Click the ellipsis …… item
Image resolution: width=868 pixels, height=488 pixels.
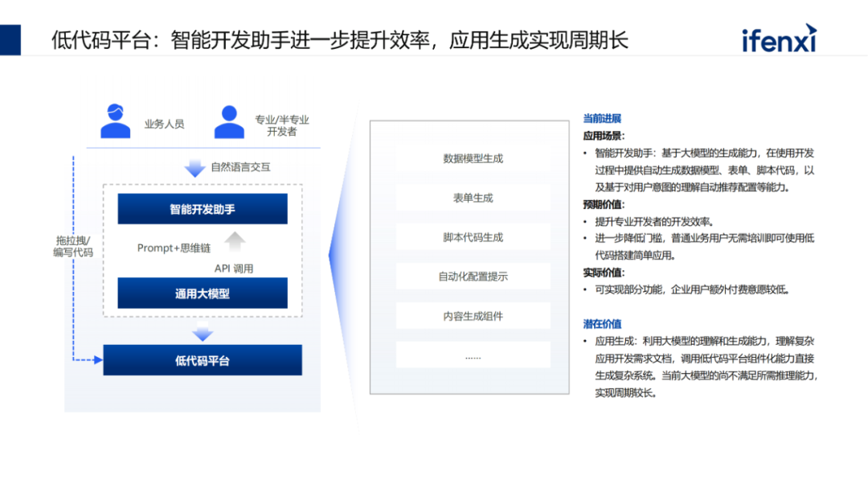[x=473, y=355]
